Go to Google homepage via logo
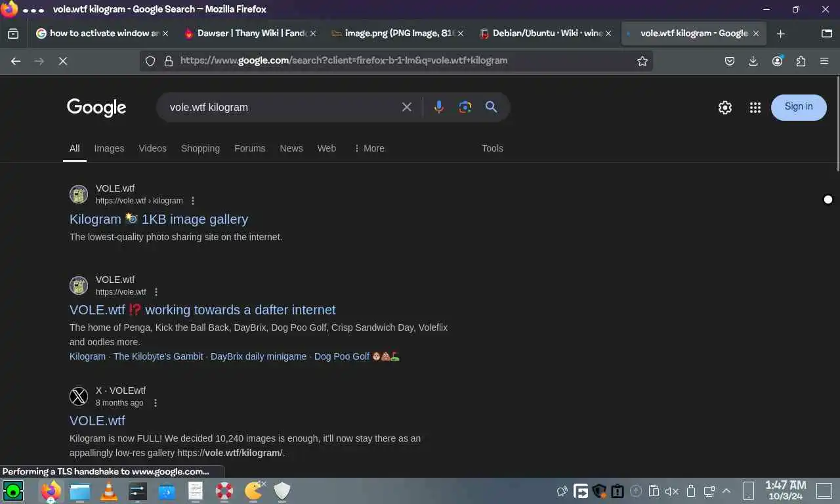This screenshot has height=504, width=840. [x=96, y=108]
